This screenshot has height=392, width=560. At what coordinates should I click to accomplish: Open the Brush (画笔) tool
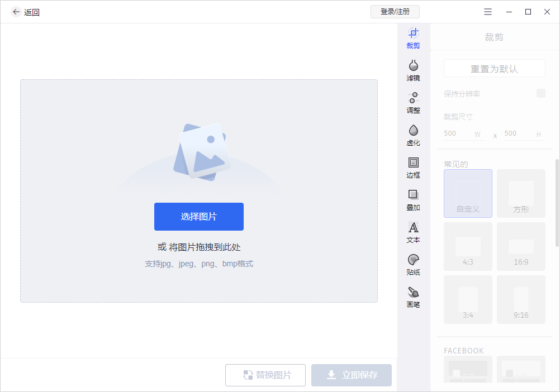point(413,298)
